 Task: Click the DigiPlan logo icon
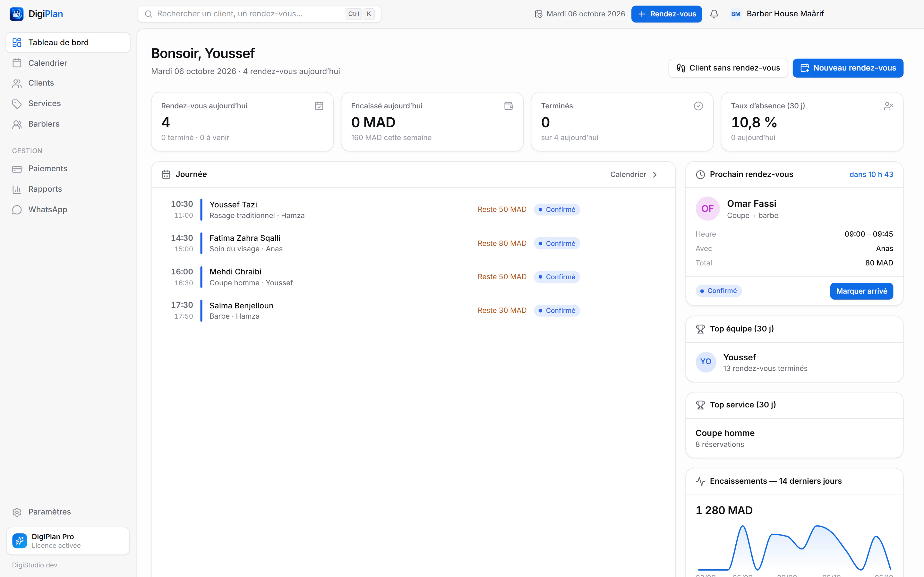16,14
